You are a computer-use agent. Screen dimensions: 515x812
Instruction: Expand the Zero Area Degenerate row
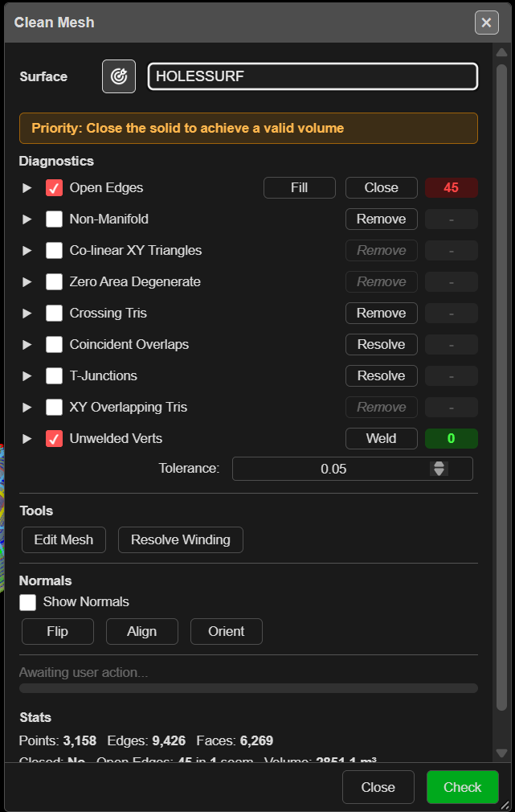[27, 282]
